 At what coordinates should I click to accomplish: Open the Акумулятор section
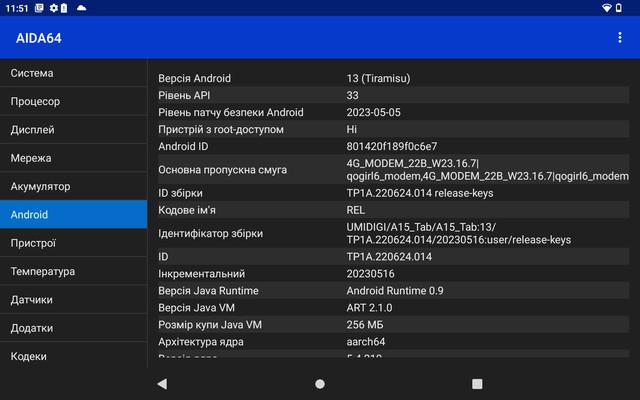(73, 186)
